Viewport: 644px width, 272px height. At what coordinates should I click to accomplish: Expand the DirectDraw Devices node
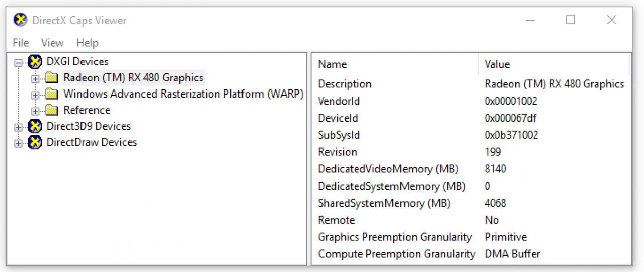click(x=19, y=143)
